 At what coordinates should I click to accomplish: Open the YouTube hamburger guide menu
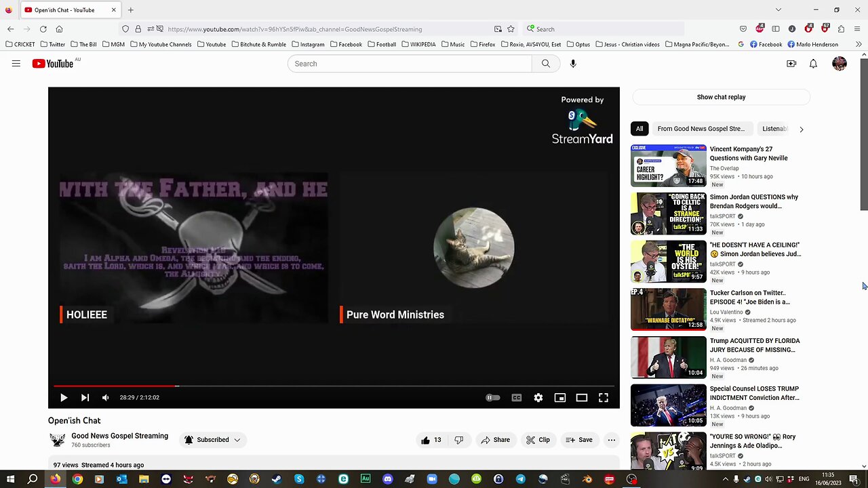(x=16, y=64)
